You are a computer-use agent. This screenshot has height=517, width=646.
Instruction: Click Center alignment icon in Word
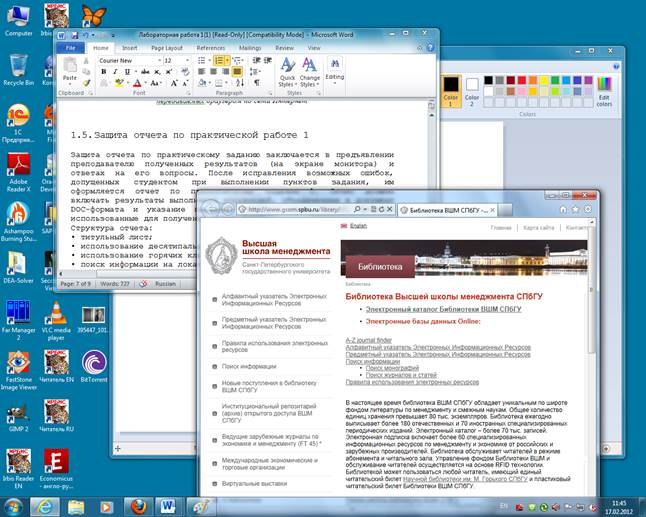click(213, 72)
